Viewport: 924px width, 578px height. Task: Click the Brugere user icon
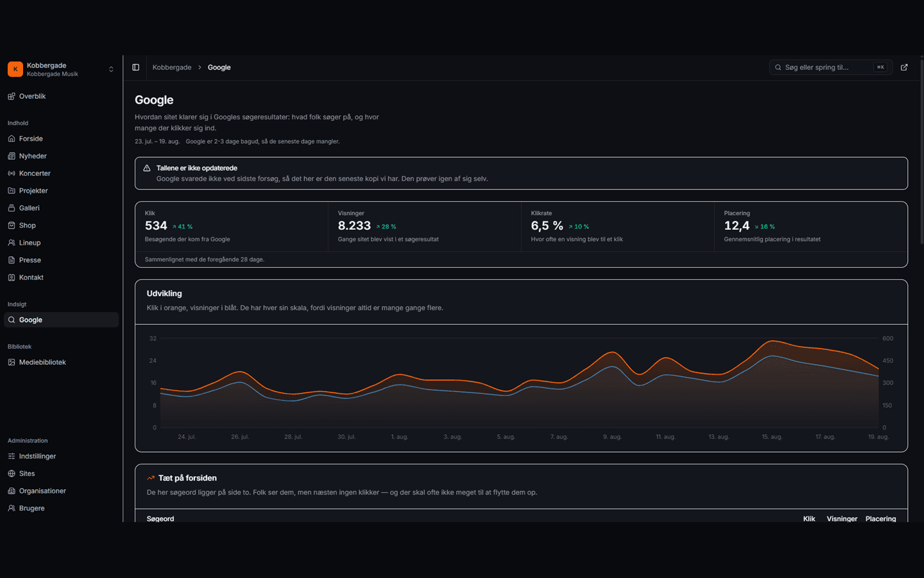click(x=12, y=508)
